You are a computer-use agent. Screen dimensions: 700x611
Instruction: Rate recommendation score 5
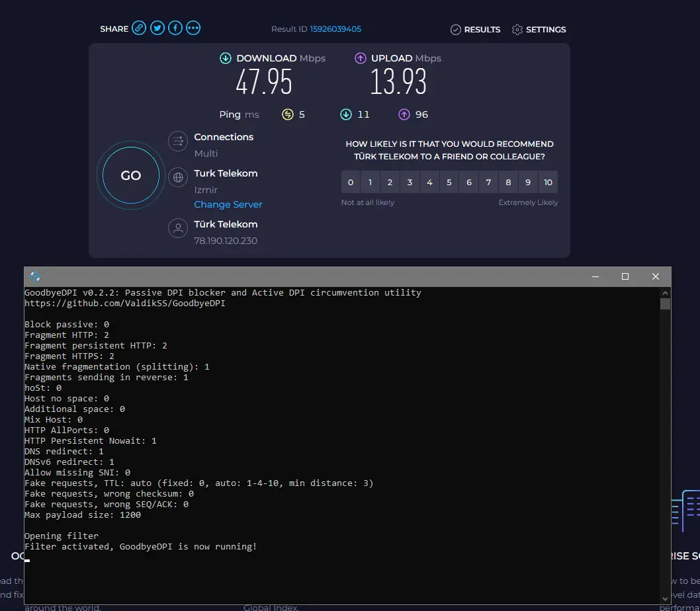pos(449,182)
